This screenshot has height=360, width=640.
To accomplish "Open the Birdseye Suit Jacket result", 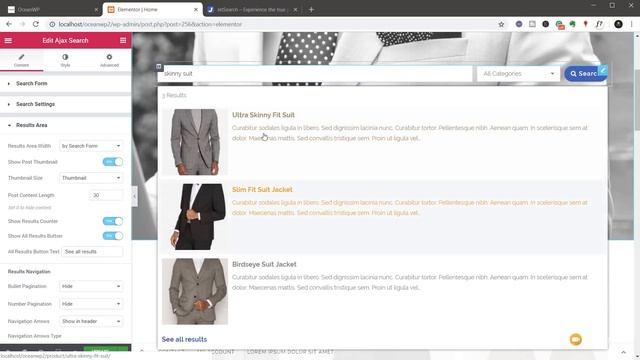I will (264, 264).
